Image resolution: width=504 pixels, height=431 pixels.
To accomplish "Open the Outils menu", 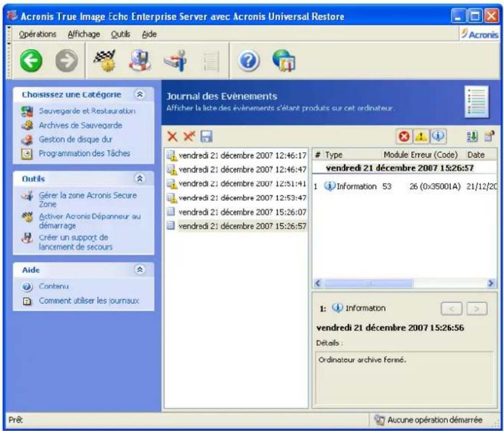I will click(120, 34).
